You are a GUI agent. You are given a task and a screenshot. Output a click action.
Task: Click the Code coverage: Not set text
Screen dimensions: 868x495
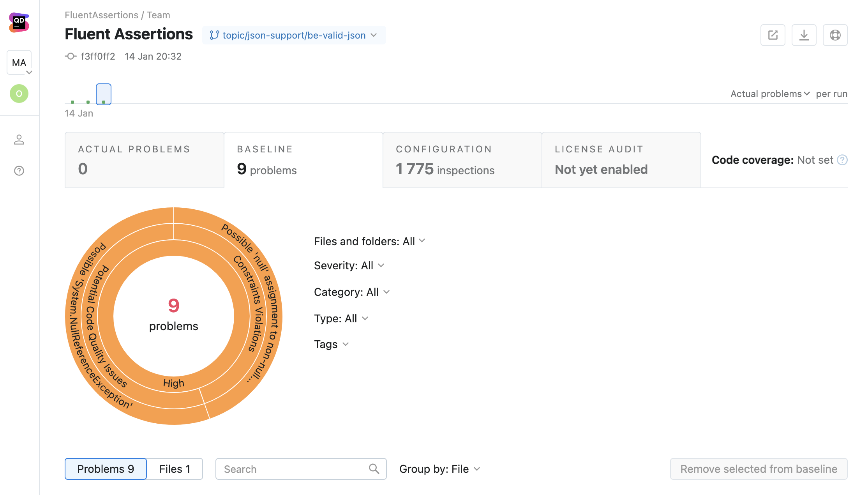(x=772, y=160)
